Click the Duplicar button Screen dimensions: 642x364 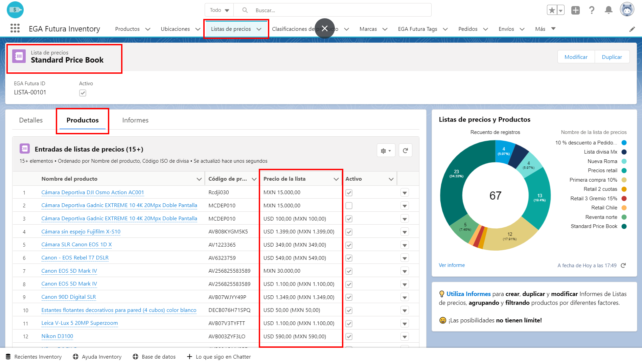[x=612, y=57]
